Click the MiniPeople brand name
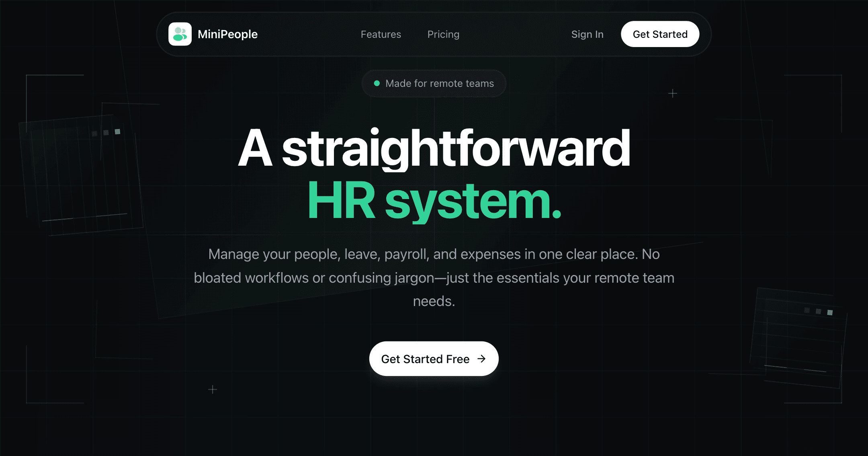Viewport: 868px width, 456px height. coord(227,34)
